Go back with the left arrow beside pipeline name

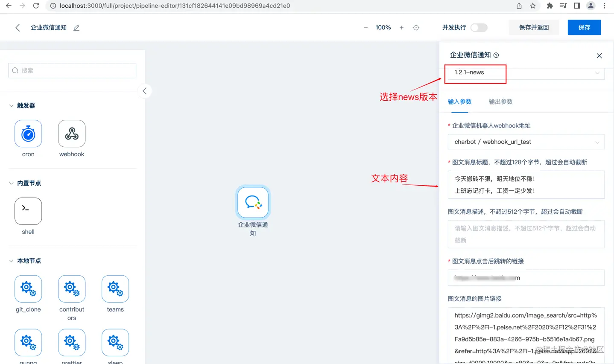[x=18, y=28]
